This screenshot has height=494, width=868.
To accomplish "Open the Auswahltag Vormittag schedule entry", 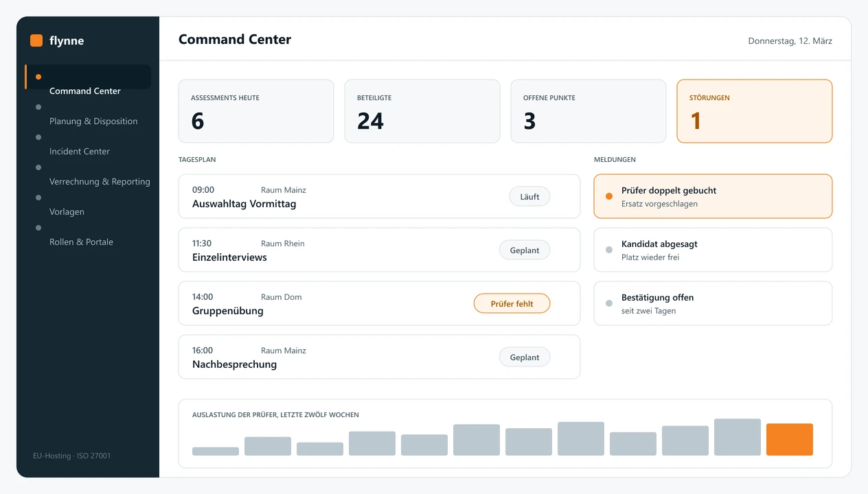I will 379,196.
